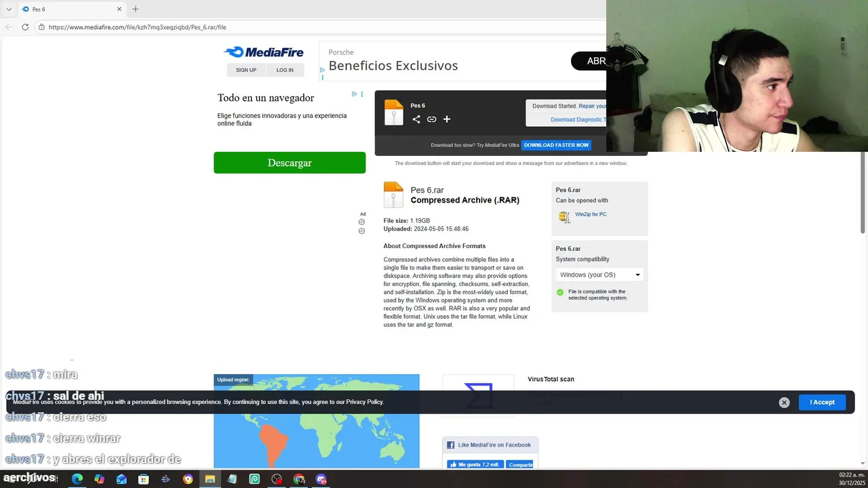This screenshot has width=868, height=488.
Task: Click DOWNLOAD FASTER NOW button
Action: click(556, 145)
